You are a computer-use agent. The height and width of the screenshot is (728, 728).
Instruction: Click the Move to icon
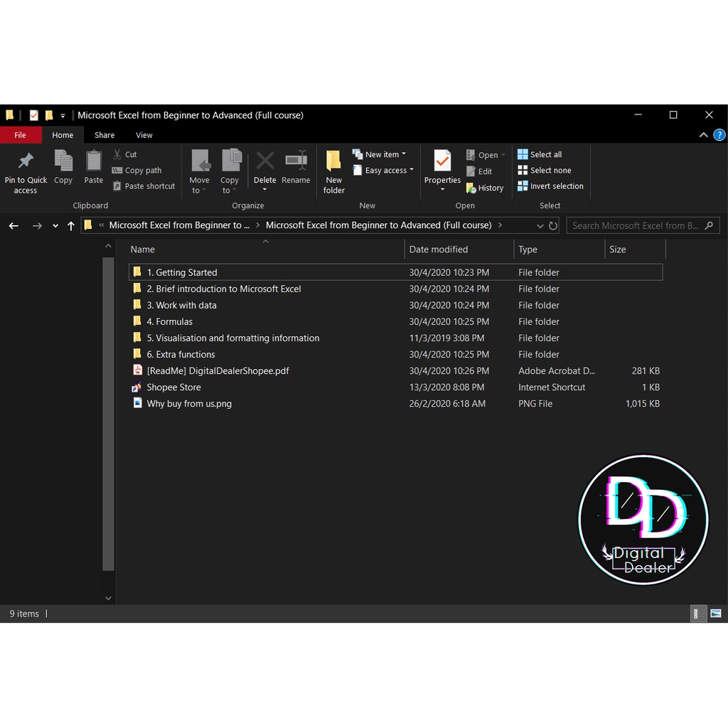[x=200, y=161]
